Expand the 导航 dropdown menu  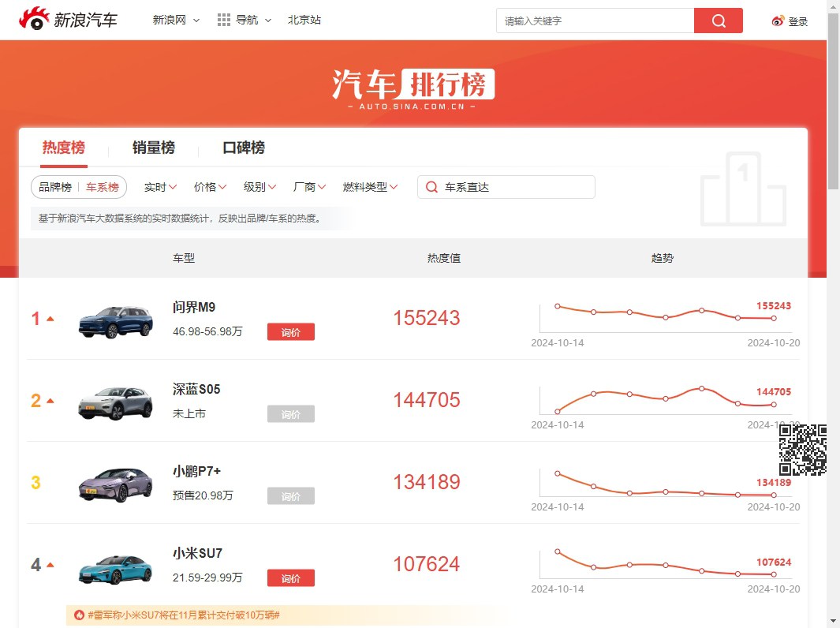coord(253,20)
